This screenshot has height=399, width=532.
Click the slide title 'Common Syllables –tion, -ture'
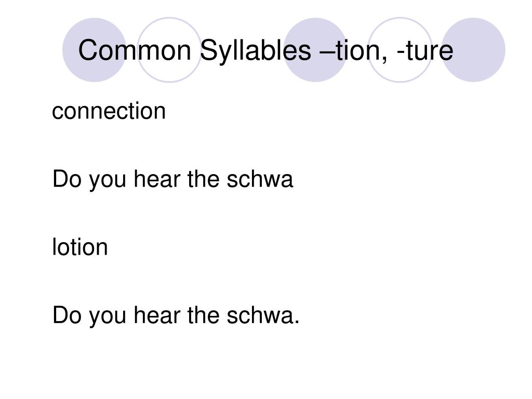265,51
